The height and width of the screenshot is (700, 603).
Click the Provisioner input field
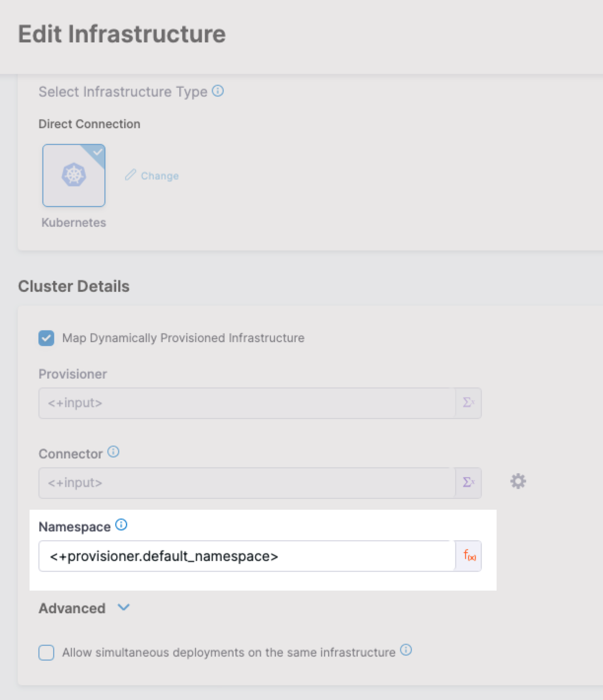[x=246, y=403]
